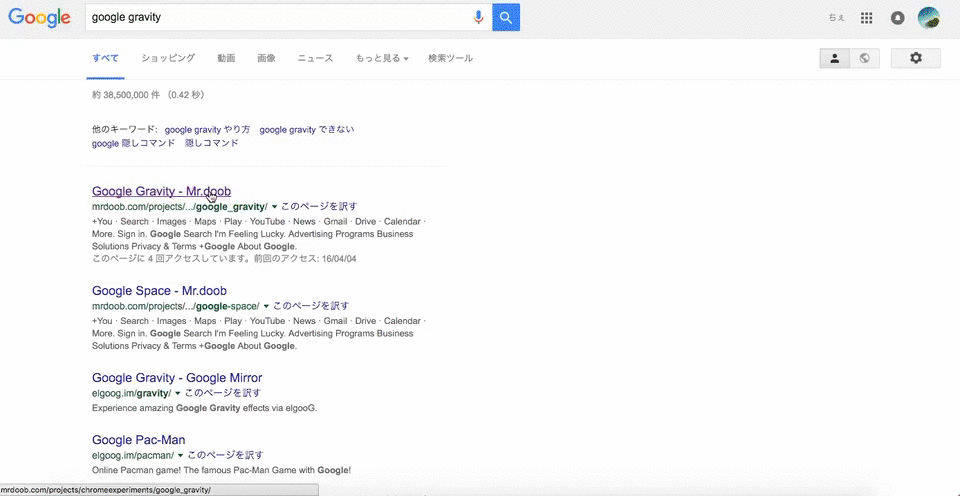Open the Google Pac-Man result
The image size is (960, 496).
(x=138, y=440)
